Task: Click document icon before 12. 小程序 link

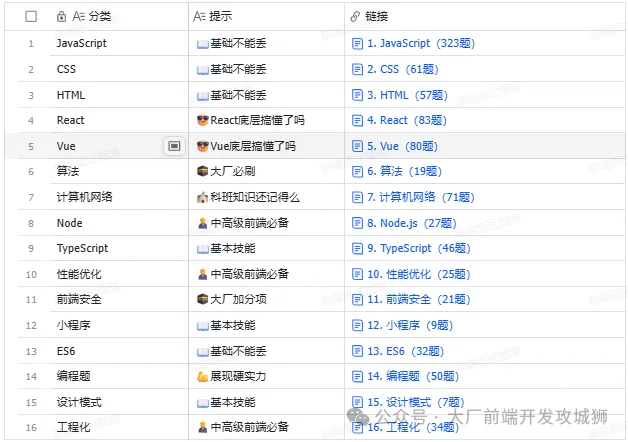Action: [357, 325]
